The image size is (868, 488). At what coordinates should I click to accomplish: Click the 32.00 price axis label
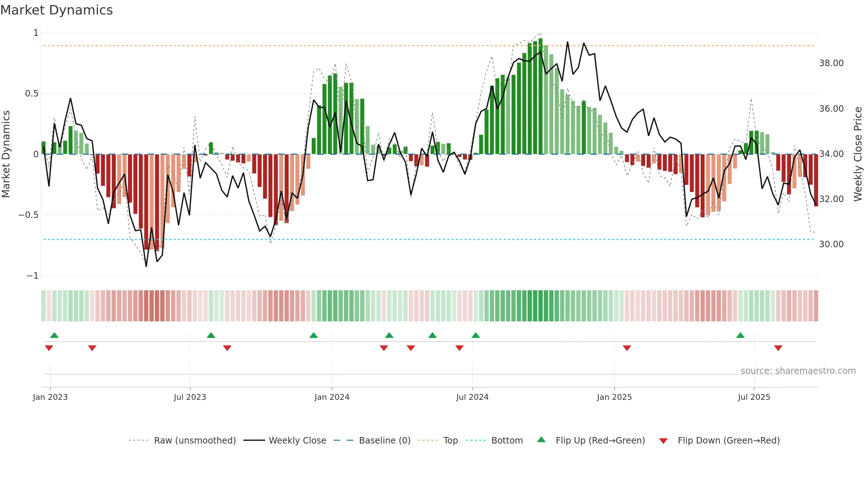831,199
